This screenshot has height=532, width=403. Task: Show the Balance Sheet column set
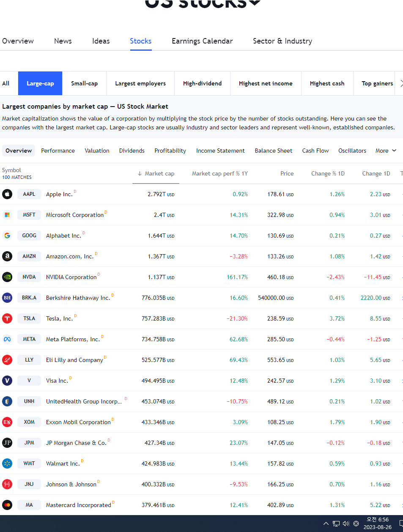[x=274, y=151]
